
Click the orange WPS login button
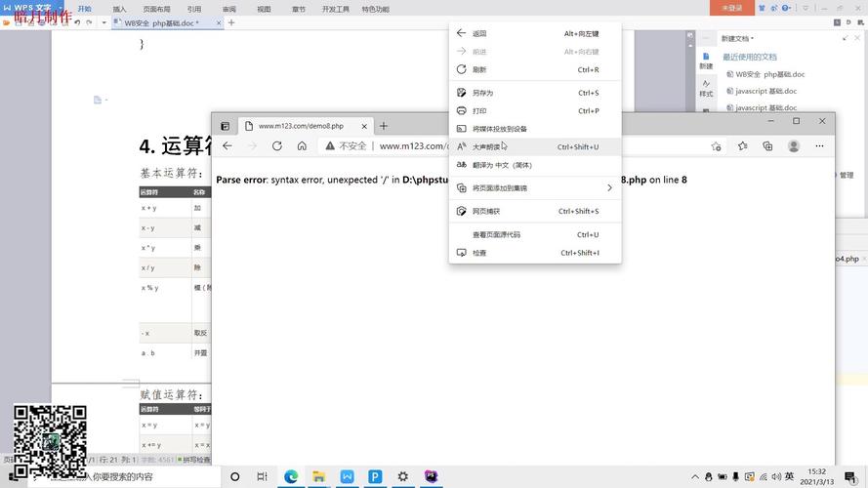tap(732, 8)
